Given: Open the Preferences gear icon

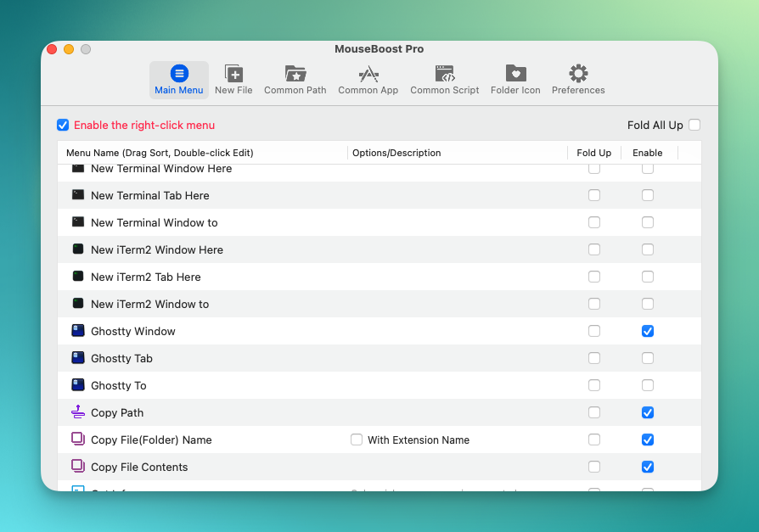Looking at the screenshot, I should click(x=578, y=74).
